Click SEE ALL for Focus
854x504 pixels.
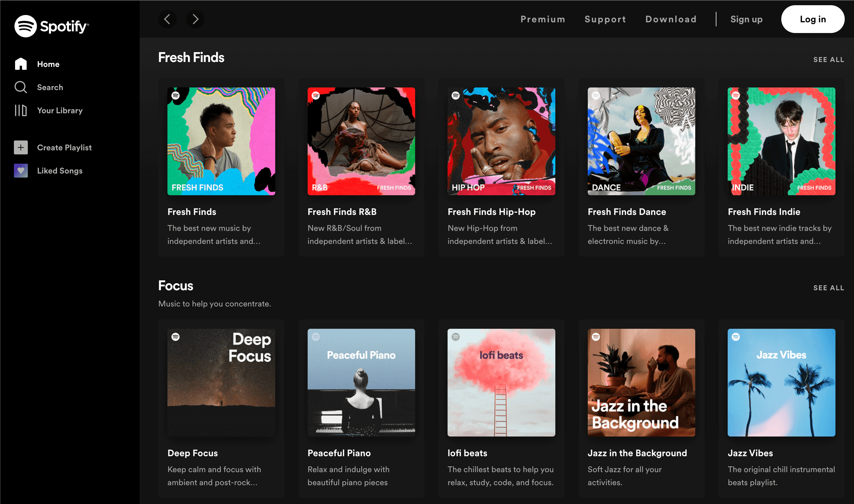[829, 288]
